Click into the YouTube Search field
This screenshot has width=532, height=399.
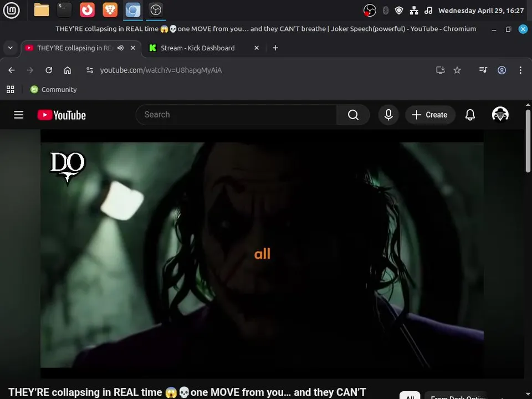[236, 115]
